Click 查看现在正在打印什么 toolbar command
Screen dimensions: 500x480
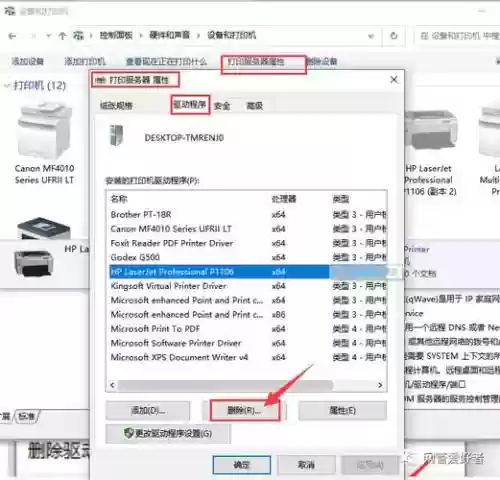coord(166,61)
